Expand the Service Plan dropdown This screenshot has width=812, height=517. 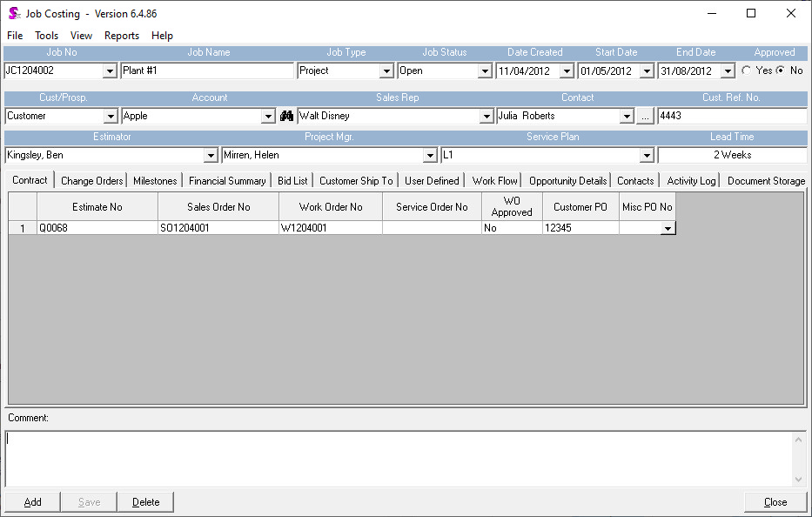[x=647, y=155]
